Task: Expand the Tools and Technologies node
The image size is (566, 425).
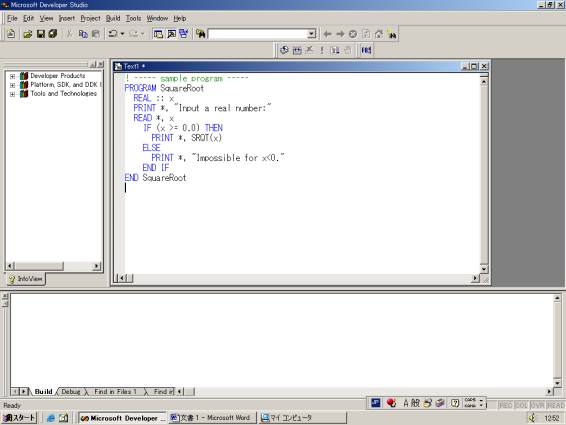Action: tap(13, 94)
